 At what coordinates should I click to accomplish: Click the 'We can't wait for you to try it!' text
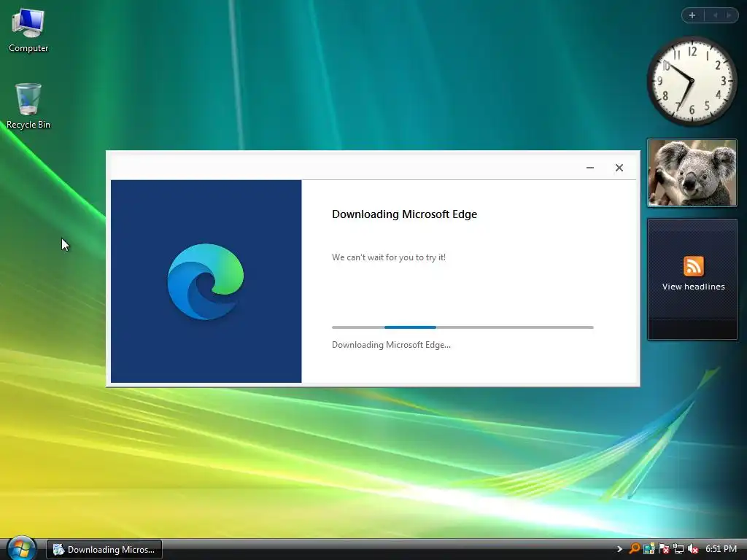point(389,257)
